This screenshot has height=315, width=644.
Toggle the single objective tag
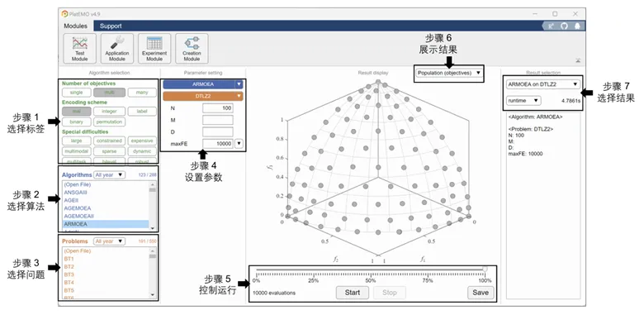coord(77,93)
